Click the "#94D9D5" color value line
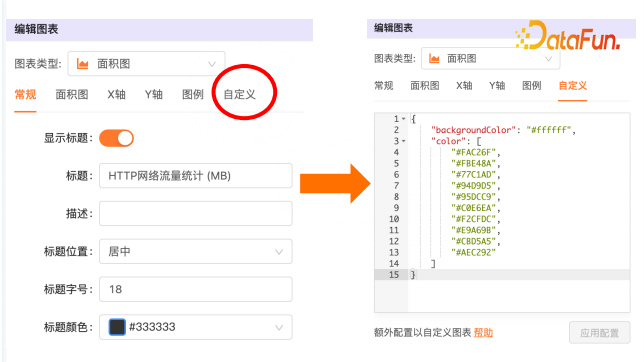 click(476, 186)
